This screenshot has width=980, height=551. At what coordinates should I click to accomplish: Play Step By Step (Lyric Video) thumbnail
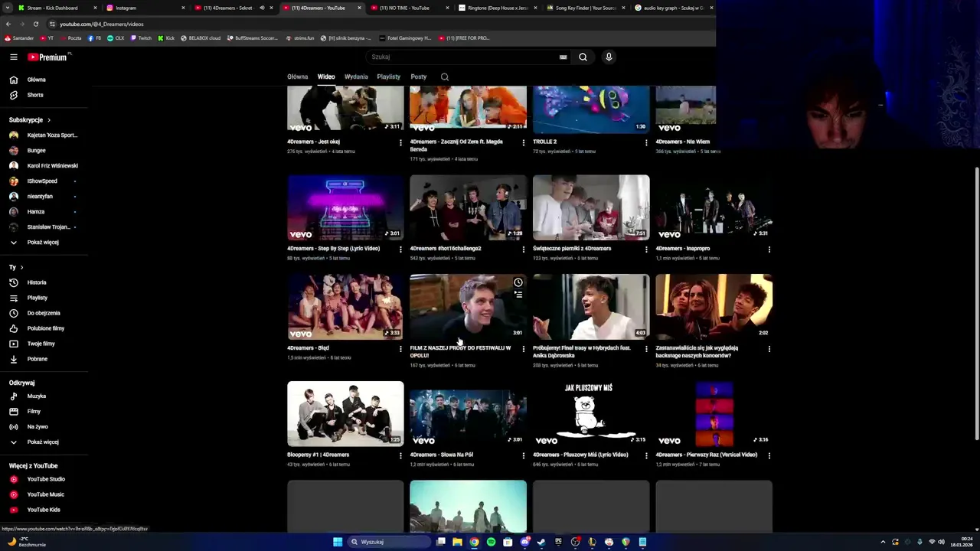[345, 207]
